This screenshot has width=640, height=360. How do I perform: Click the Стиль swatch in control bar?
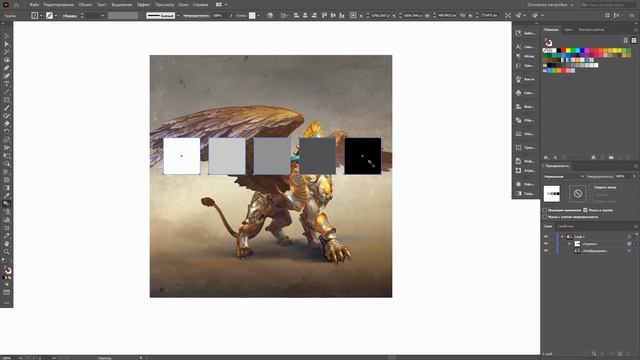(252, 16)
